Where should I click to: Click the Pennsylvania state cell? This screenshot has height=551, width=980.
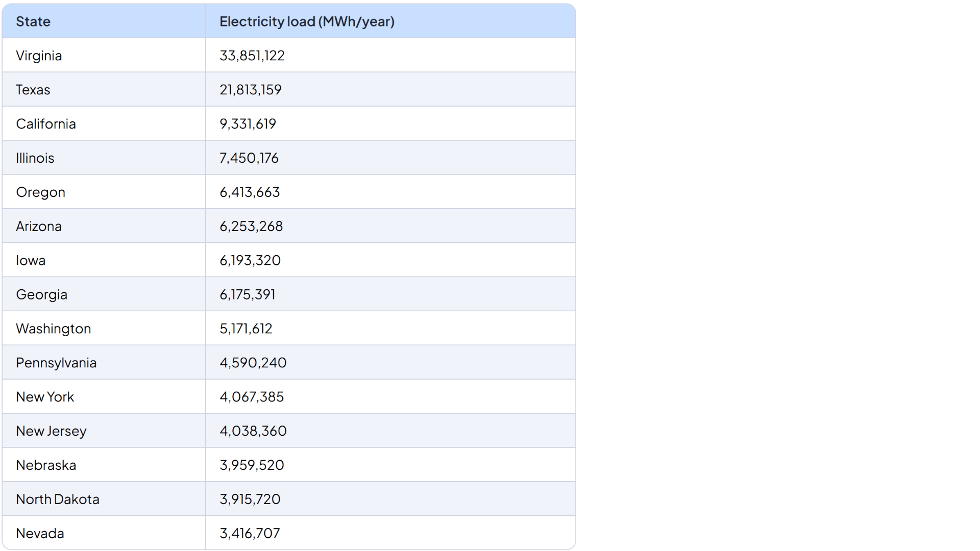56,363
